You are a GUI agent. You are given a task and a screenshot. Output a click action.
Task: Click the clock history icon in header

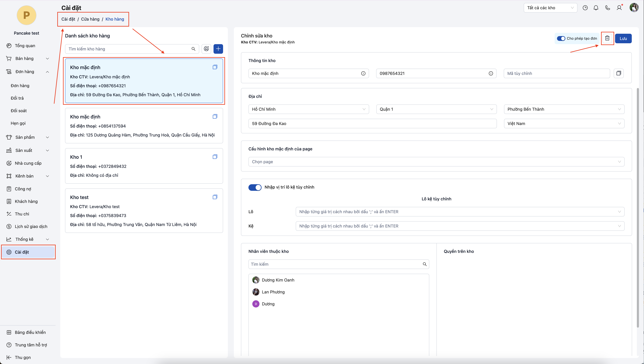tap(585, 8)
